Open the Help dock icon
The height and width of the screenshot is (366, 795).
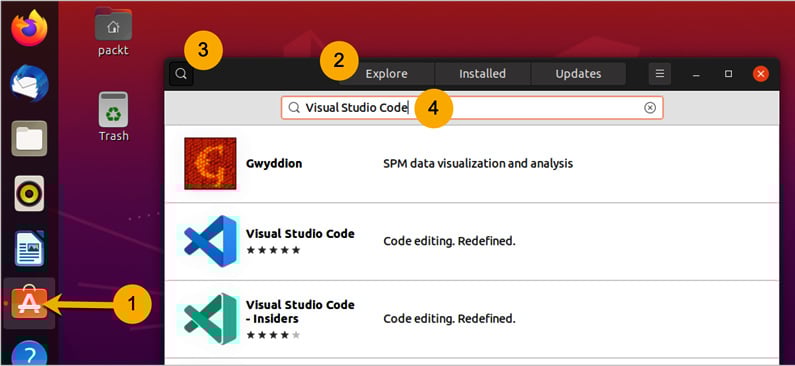(29, 353)
